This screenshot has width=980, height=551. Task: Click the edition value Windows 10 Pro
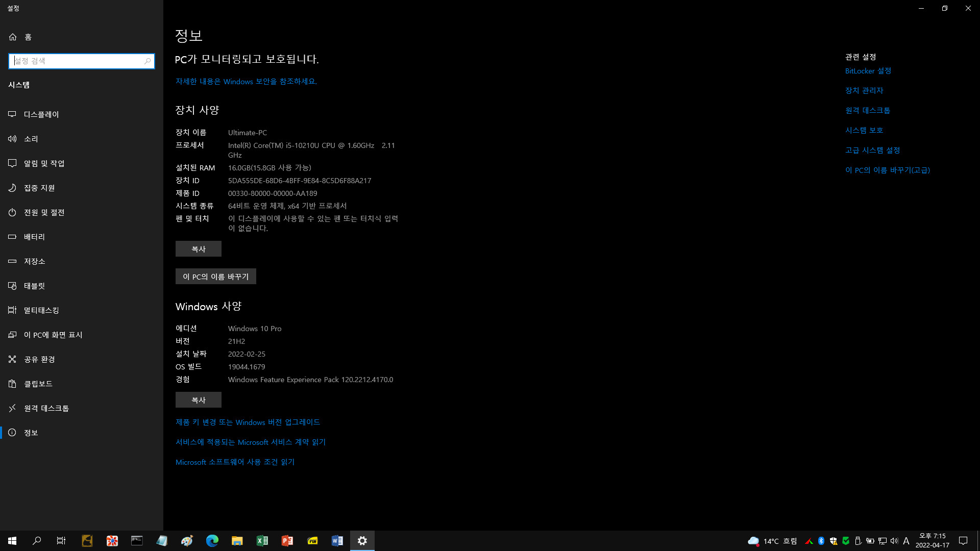[255, 329]
